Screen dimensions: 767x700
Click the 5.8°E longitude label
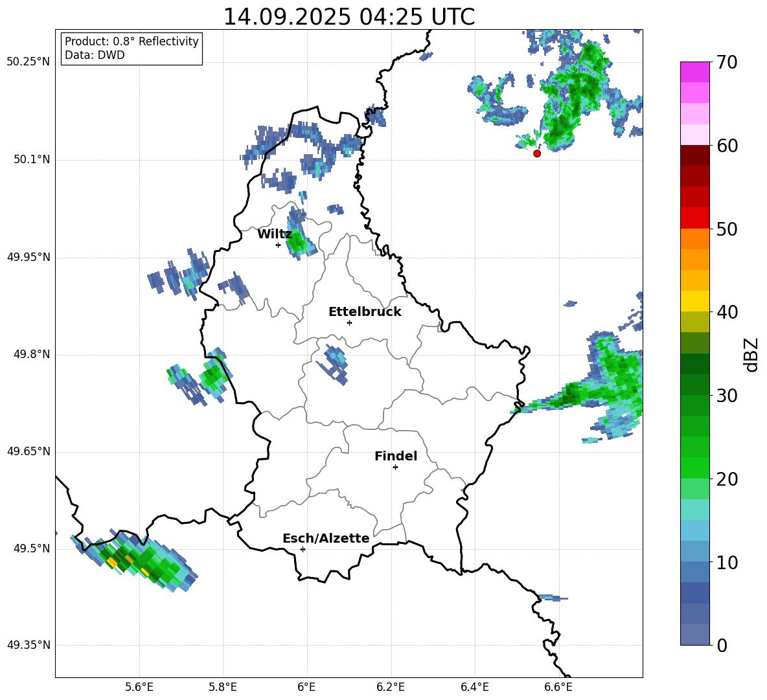(x=223, y=687)
